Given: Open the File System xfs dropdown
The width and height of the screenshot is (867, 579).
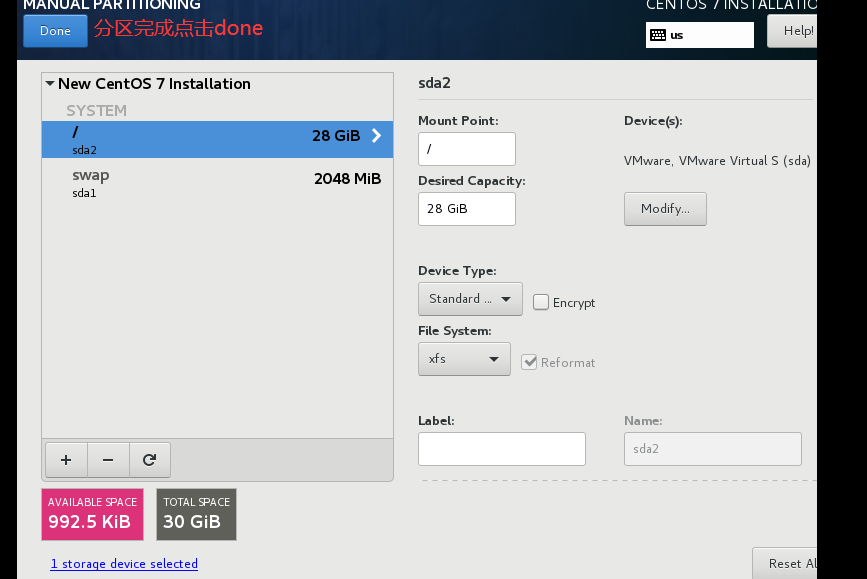Looking at the screenshot, I should click(x=464, y=359).
